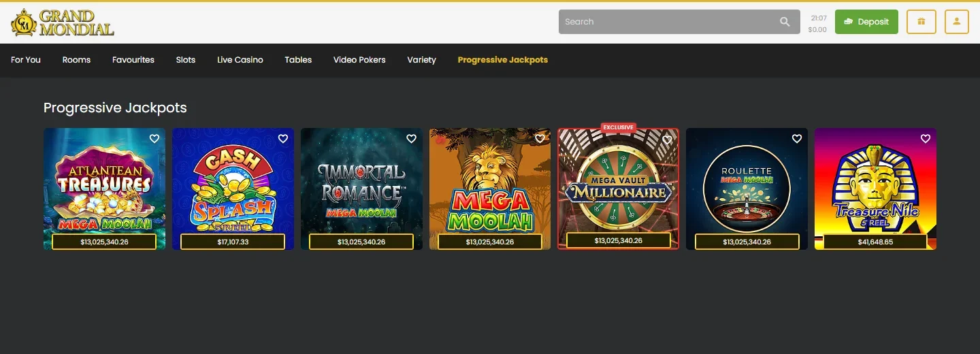The height and width of the screenshot is (354, 980).
Task: Favourite Atlantean Treasures with the heart icon
Action: pos(154,139)
